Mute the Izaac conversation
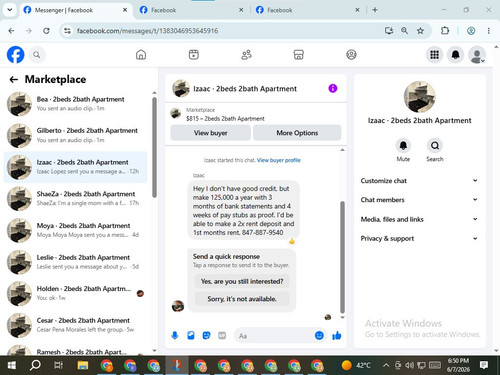Viewport: 500px width, 375px height. tap(403, 146)
